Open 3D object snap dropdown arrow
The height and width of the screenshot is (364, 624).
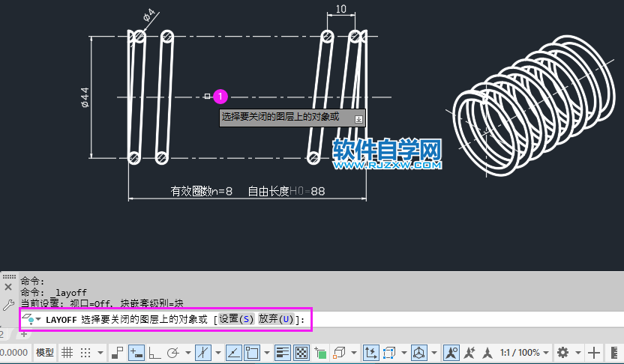point(353,353)
